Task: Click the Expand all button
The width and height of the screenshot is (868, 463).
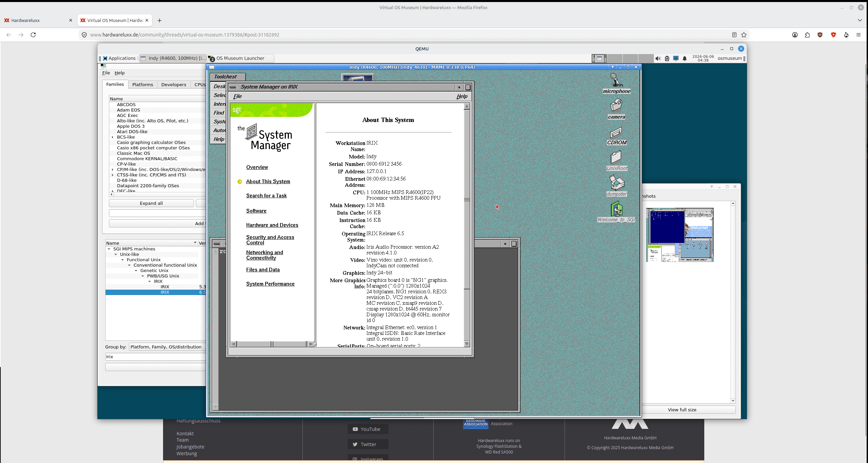Action: click(151, 203)
